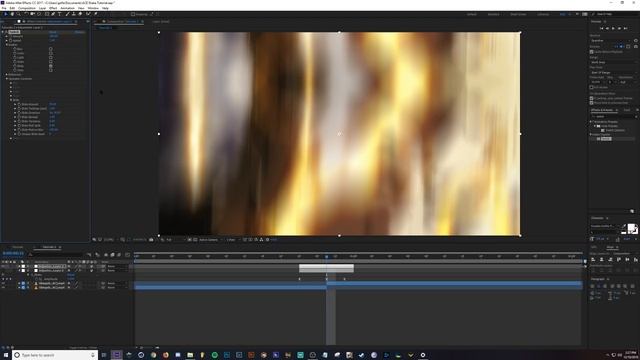Toggle the Blur enable checkbox
Viewport: 640px width, 360px height.
(x=51, y=49)
